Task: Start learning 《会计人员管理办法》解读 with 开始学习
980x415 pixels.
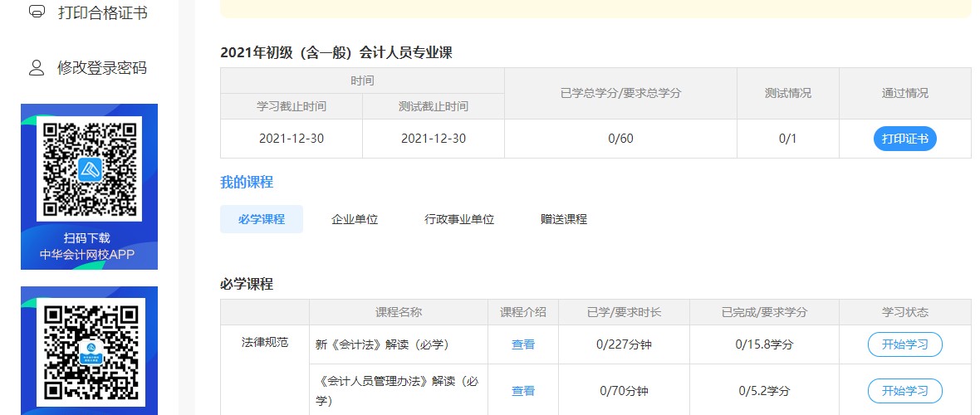Action: pyautogui.click(x=904, y=391)
